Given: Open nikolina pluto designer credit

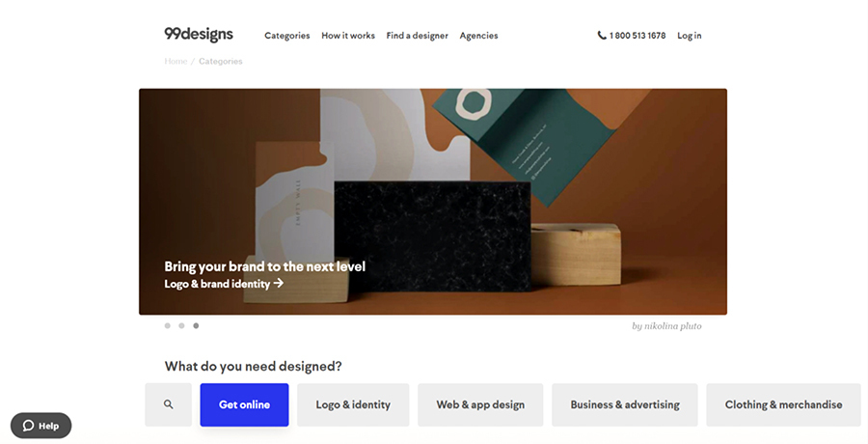Looking at the screenshot, I should (666, 326).
